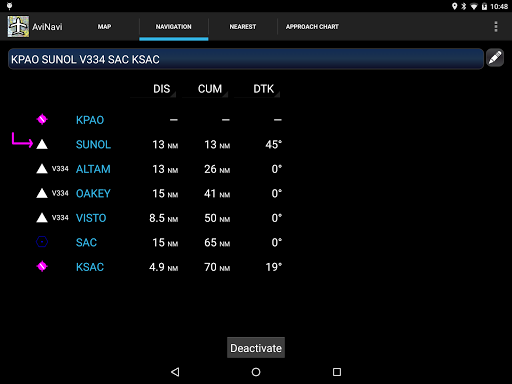
Task: Tap KSAC's 19° desired track value
Action: point(274,267)
